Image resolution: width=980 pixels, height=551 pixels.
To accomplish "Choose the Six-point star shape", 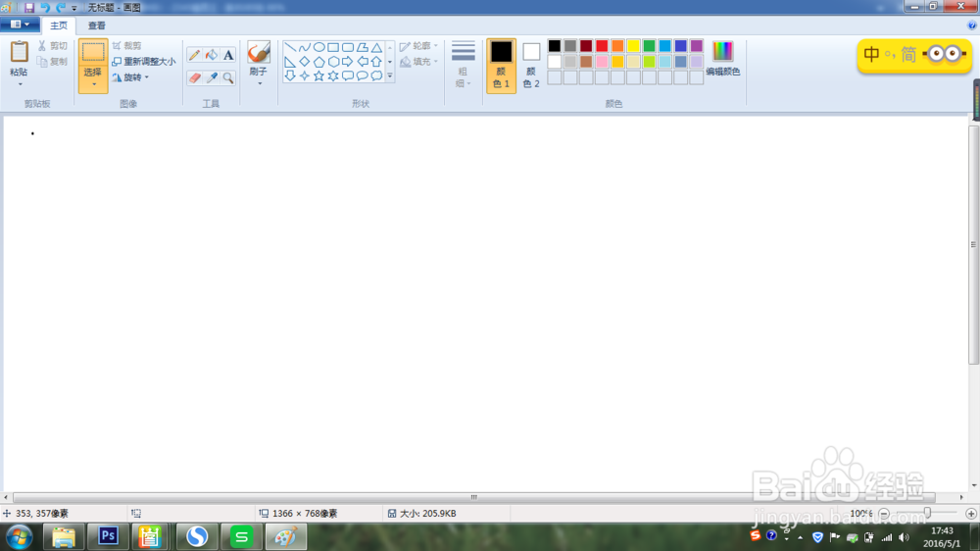I will (333, 75).
